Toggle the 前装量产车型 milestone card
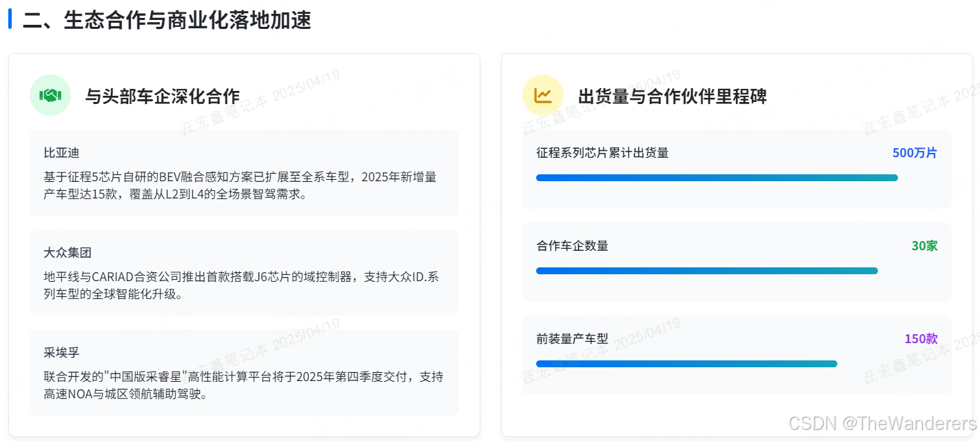This screenshot has width=980, height=441. (737, 356)
